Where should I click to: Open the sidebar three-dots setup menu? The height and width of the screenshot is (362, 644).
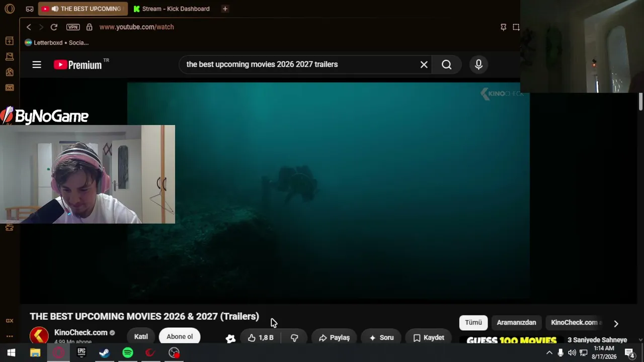click(x=10, y=336)
